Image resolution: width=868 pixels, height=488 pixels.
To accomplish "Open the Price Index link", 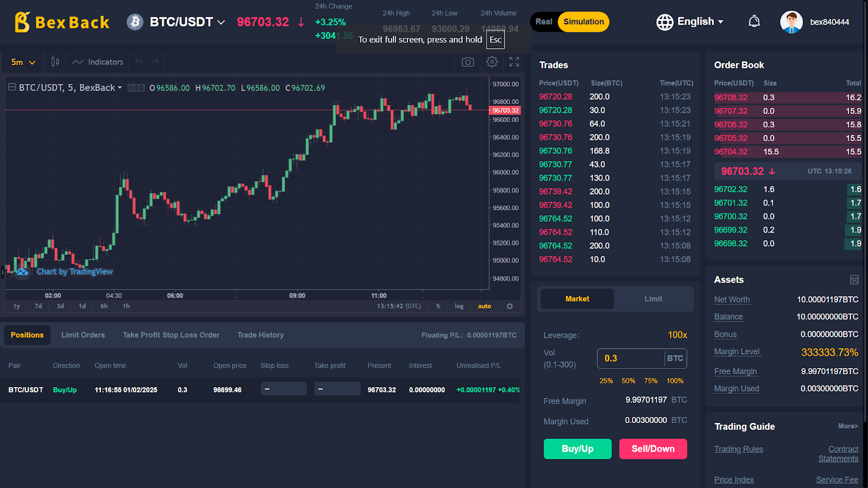I will [734, 480].
